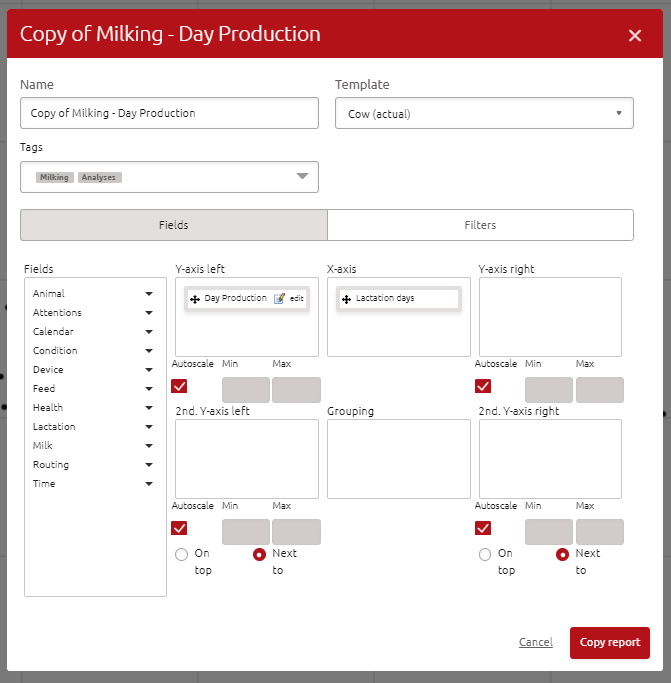671x683 pixels.
Task: Click the move handle on Day Production
Action: [x=195, y=299]
